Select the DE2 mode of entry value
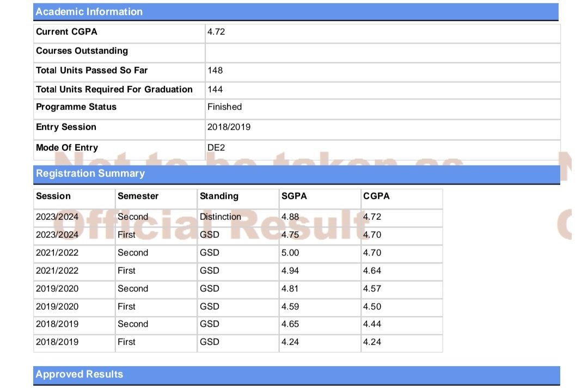This screenshot has height=388, width=588. pyautogui.click(x=216, y=147)
